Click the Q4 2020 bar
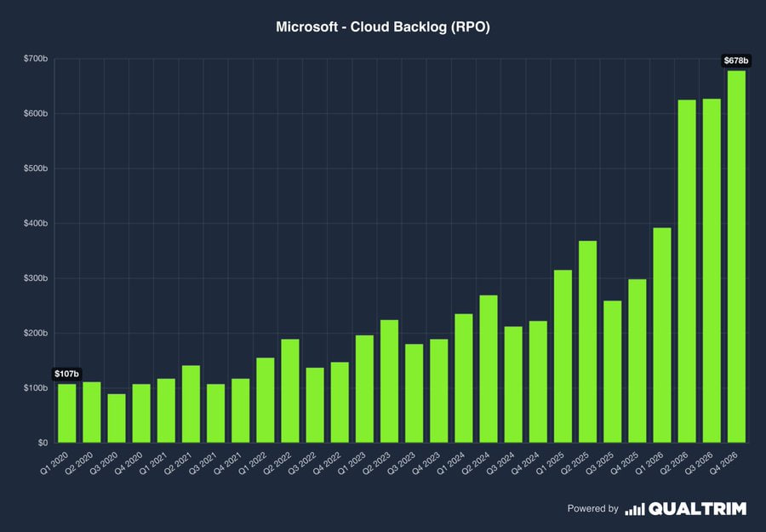This screenshot has height=532, width=766. click(x=141, y=414)
